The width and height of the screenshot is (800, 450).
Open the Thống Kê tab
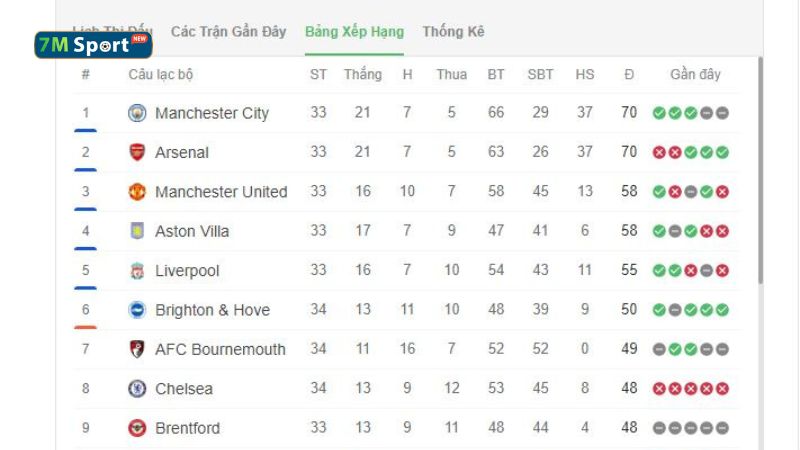[x=453, y=32]
